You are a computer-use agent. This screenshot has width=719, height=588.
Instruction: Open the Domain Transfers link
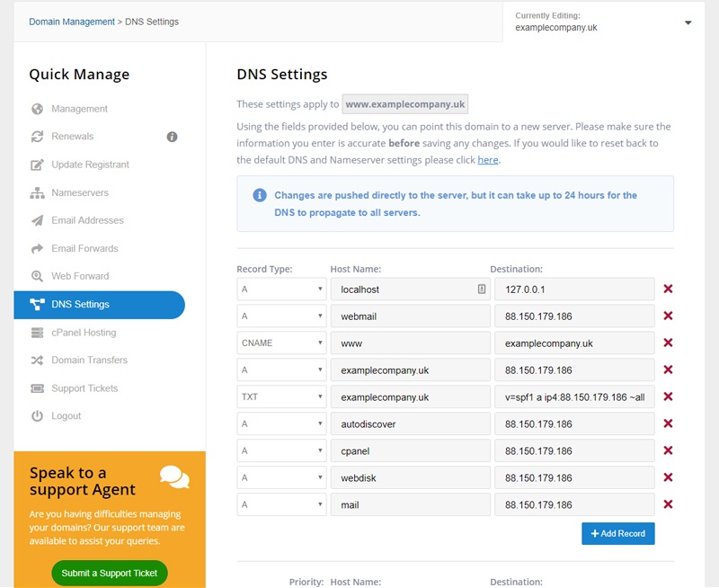pyautogui.click(x=89, y=360)
